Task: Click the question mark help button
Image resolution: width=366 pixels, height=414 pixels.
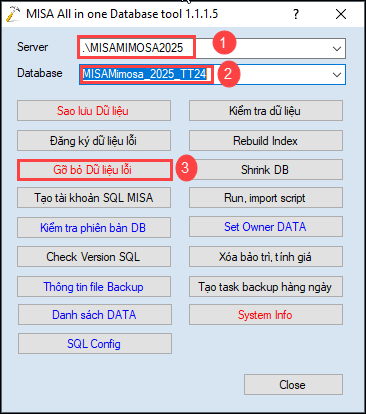Action: tap(296, 14)
